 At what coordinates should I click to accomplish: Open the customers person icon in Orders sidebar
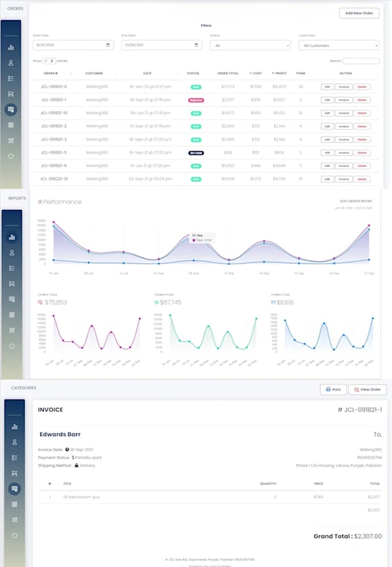[11, 63]
